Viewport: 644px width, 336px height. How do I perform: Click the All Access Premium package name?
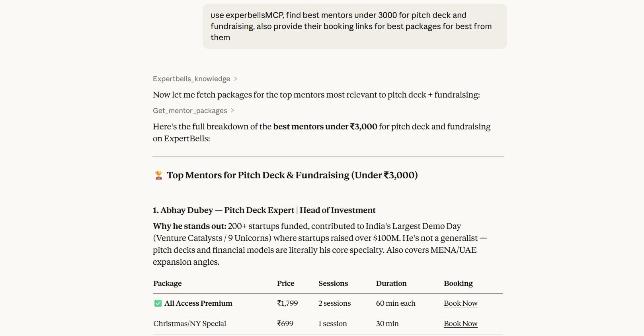pyautogui.click(x=198, y=303)
